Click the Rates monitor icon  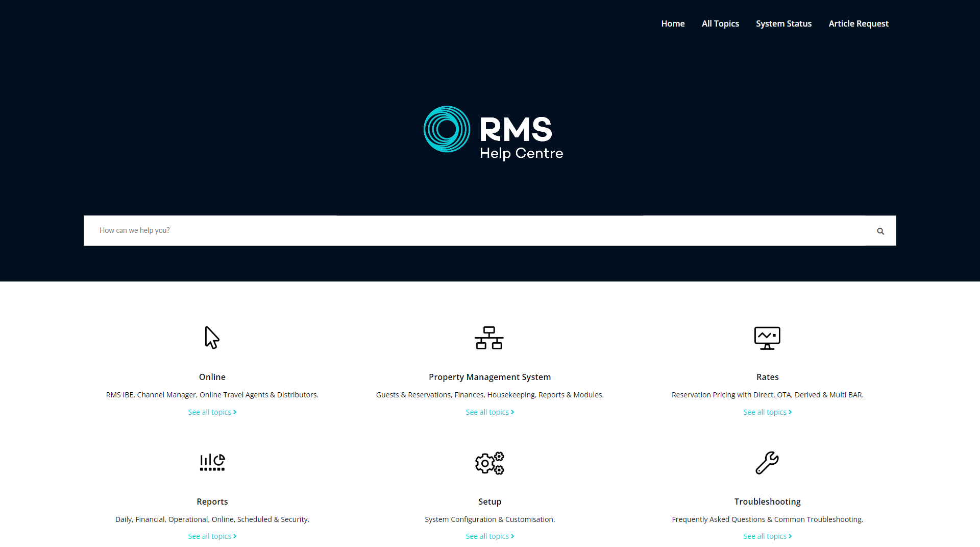point(767,338)
